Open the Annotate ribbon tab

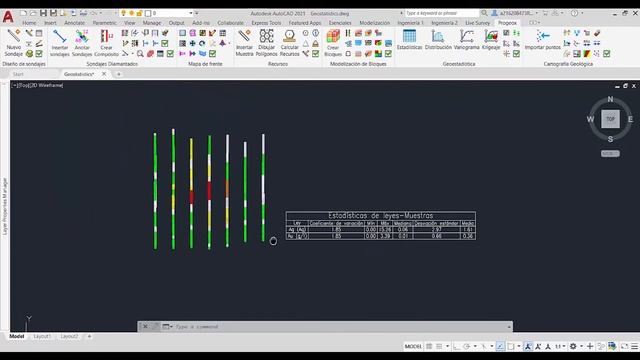point(75,23)
